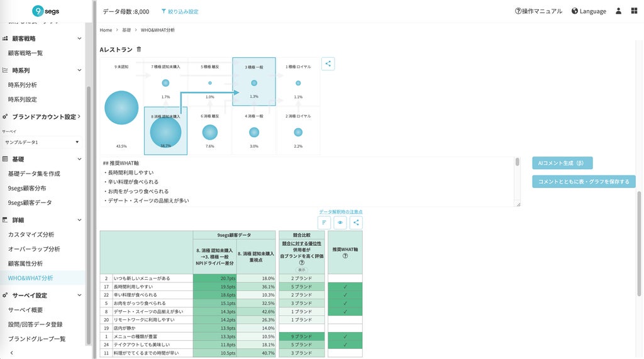Click the 9segs logo
Viewport: 644px width, 359px height.
click(45, 11)
